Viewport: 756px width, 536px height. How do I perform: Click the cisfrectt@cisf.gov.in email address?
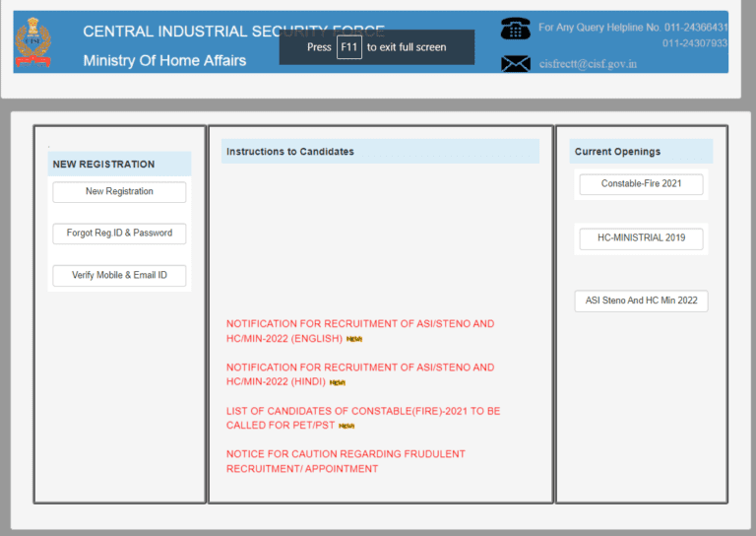click(x=588, y=64)
